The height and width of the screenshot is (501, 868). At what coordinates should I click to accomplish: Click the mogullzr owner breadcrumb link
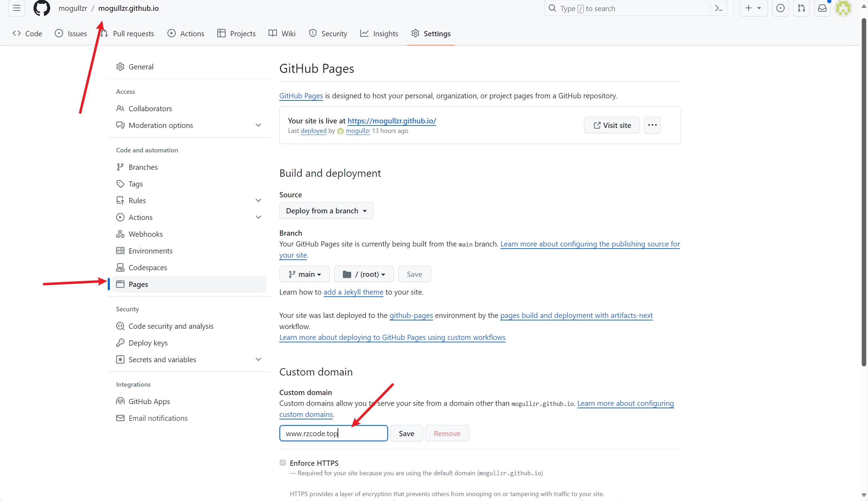[73, 8]
